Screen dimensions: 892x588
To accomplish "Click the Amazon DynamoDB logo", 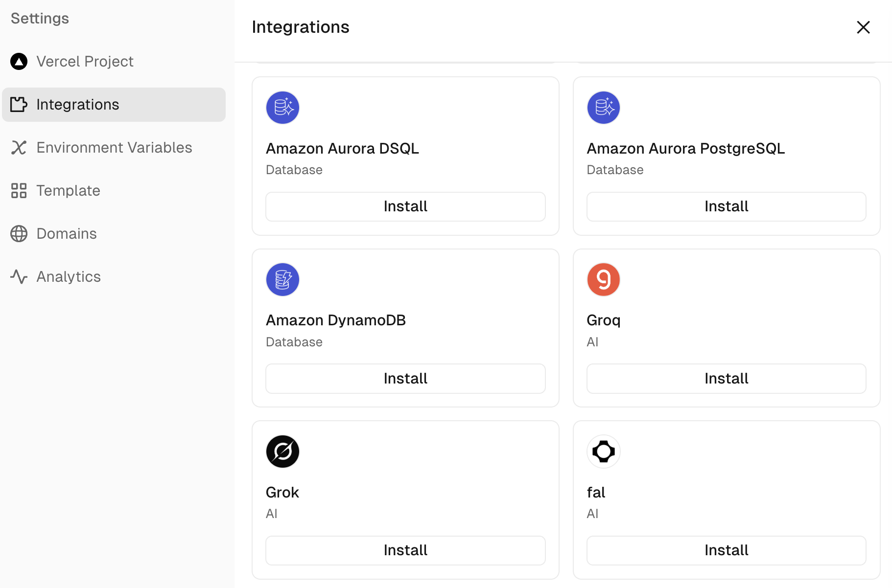I will pyautogui.click(x=282, y=280).
